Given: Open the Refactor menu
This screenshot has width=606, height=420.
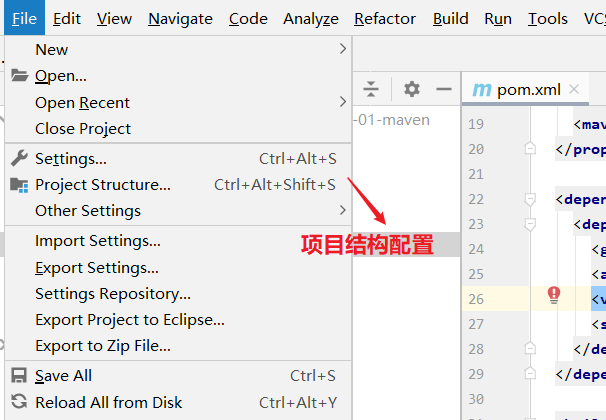Looking at the screenshot, I should (x=384, y=18).
